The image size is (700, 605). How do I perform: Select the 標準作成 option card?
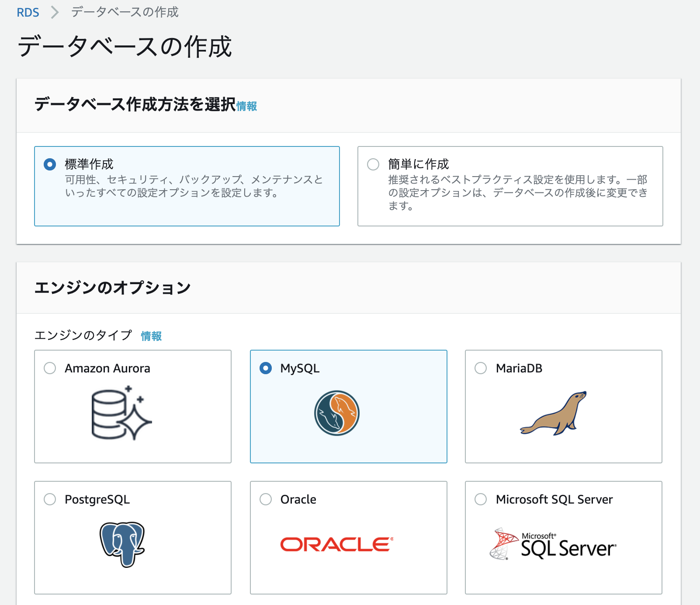[x=187, y=186]
